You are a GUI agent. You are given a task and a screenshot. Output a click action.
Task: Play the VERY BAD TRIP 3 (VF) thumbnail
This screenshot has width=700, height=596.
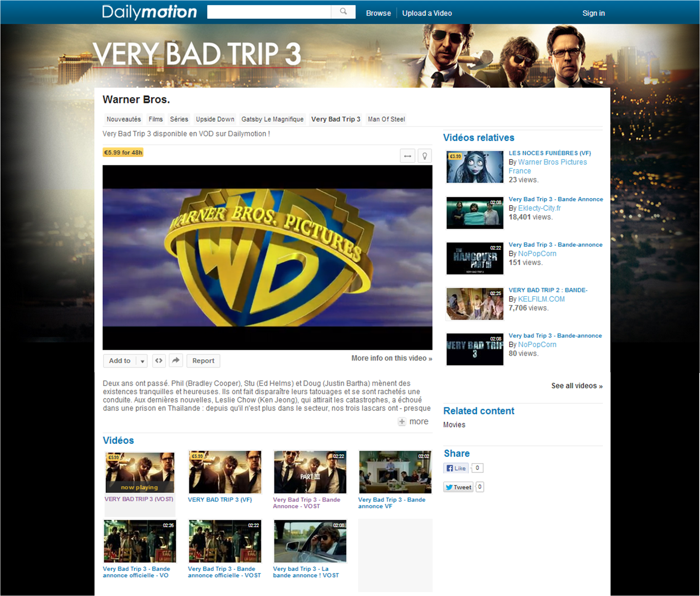coord(225,472)
